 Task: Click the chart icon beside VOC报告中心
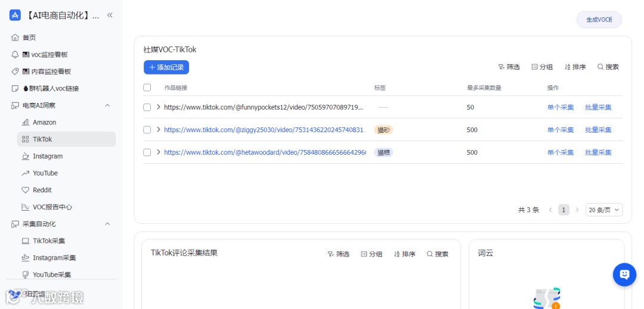[x=26, y=207]
